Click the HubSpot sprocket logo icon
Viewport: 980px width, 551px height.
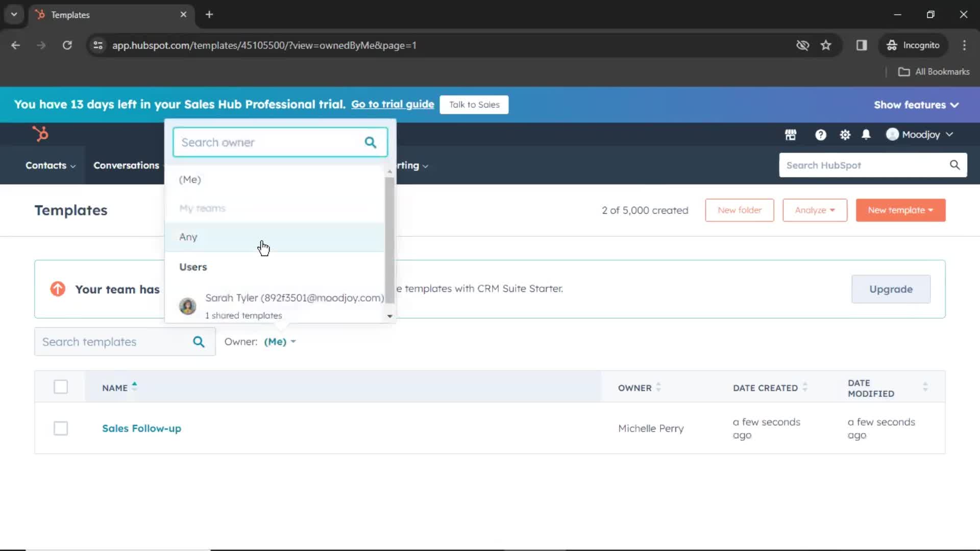(x=40, y=134)
